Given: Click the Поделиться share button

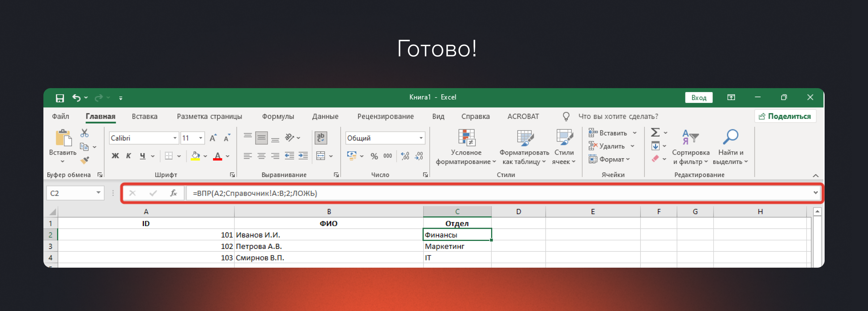Looking at the screenshot, I should point(785,116).
